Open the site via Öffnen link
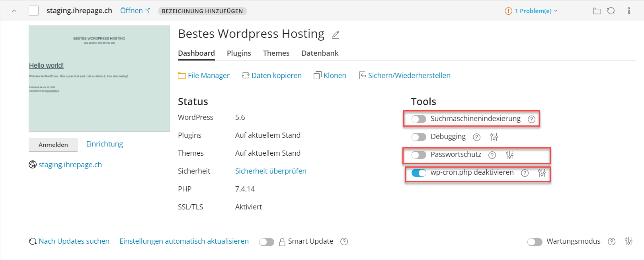 (135, 11)
